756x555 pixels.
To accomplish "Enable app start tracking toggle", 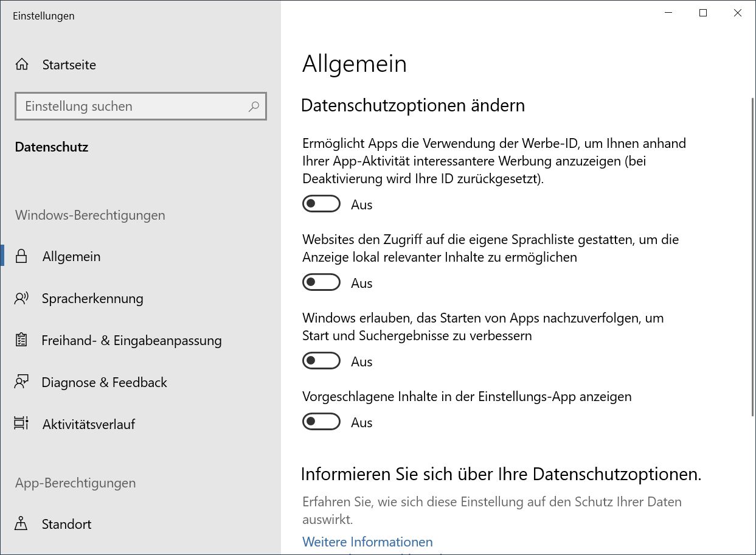I will [321, 360].
